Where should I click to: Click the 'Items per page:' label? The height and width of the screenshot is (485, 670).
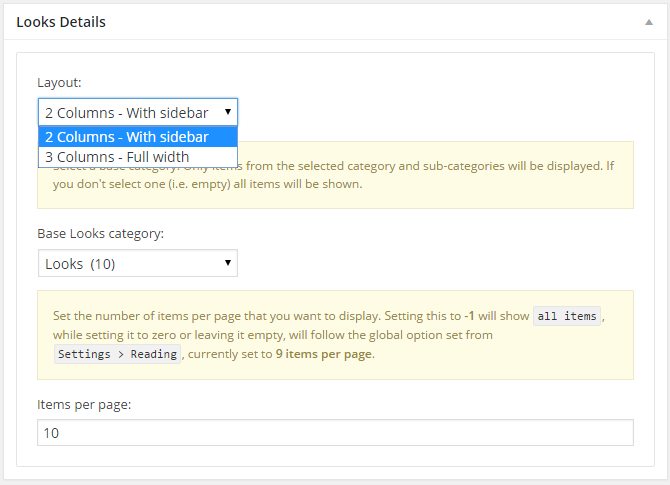84,404
